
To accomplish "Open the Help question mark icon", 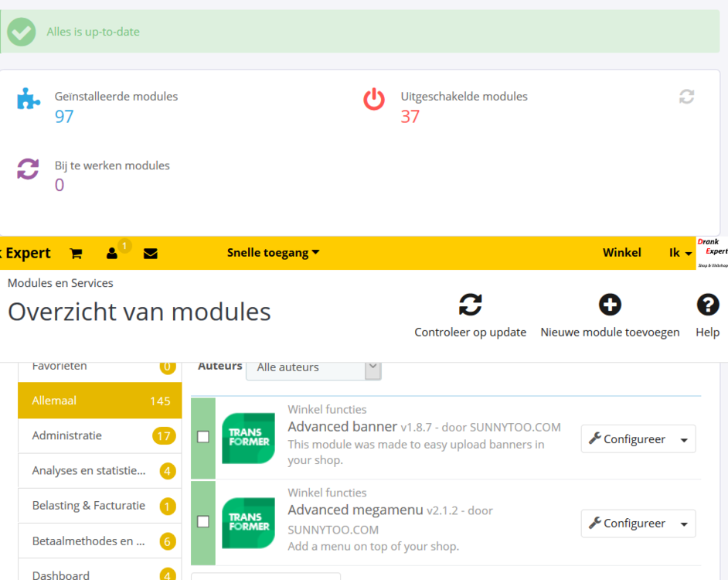I will tap(707, 305).
